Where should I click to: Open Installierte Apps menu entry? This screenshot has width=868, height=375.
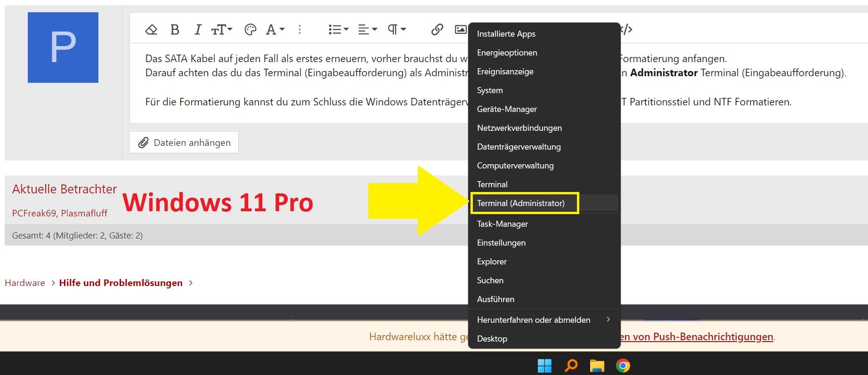(544, 34)
